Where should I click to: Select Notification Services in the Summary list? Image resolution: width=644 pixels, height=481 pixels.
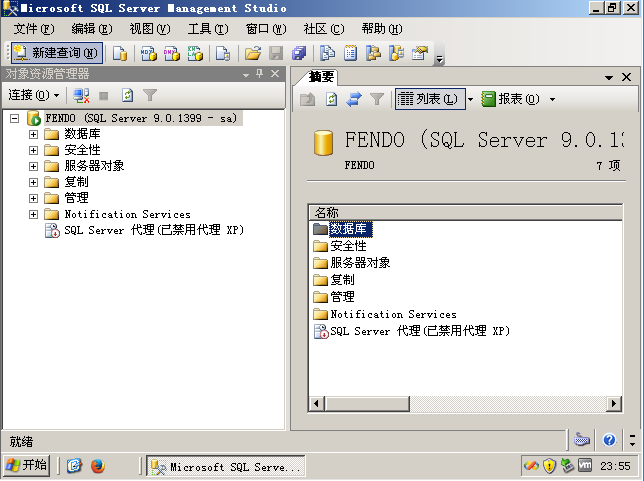(393, 314)
